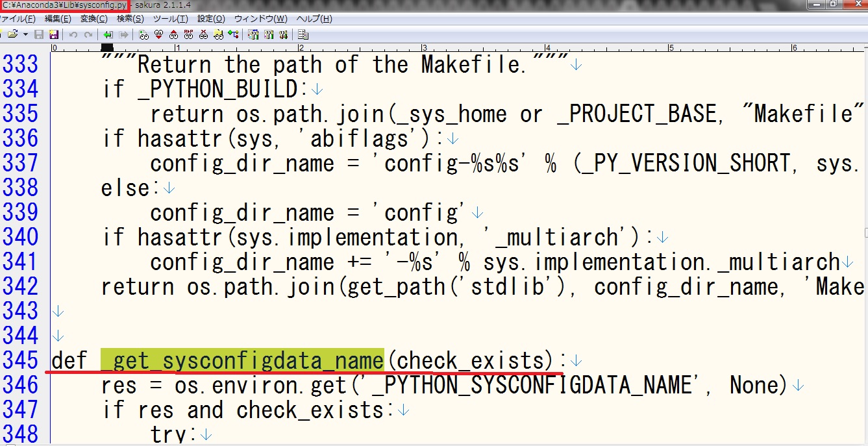This screenshot has width=868, height=446.
Task: Expand the recent files dropdown arrow
Action: click(25, 34)
